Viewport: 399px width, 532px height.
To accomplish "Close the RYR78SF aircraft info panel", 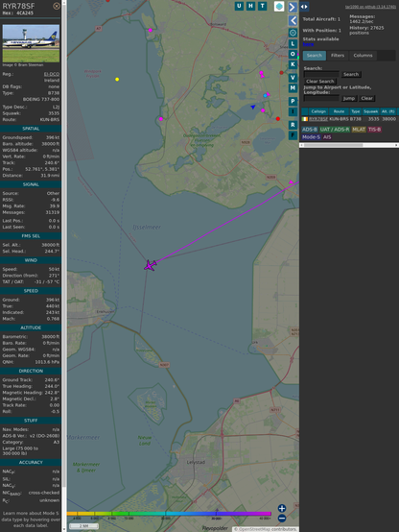I will [x=57, y=6].
